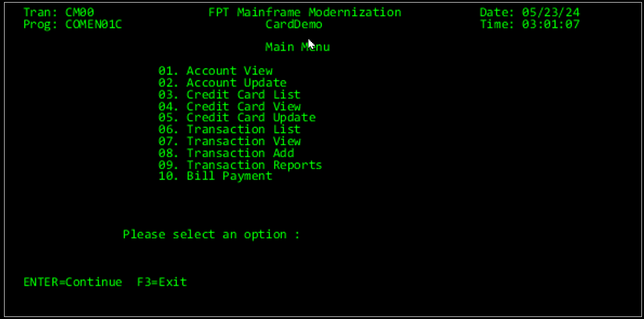This screenshot has height=319, width=644.
Task: Click the Prog: COMEN01C program name
Action: coord(73,25)
